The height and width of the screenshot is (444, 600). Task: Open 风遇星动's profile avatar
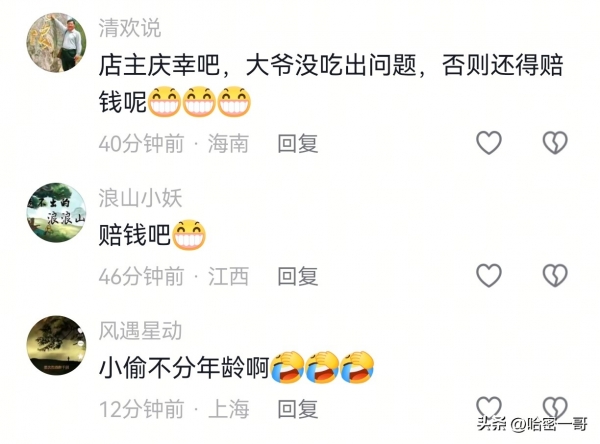click(56, 345)
